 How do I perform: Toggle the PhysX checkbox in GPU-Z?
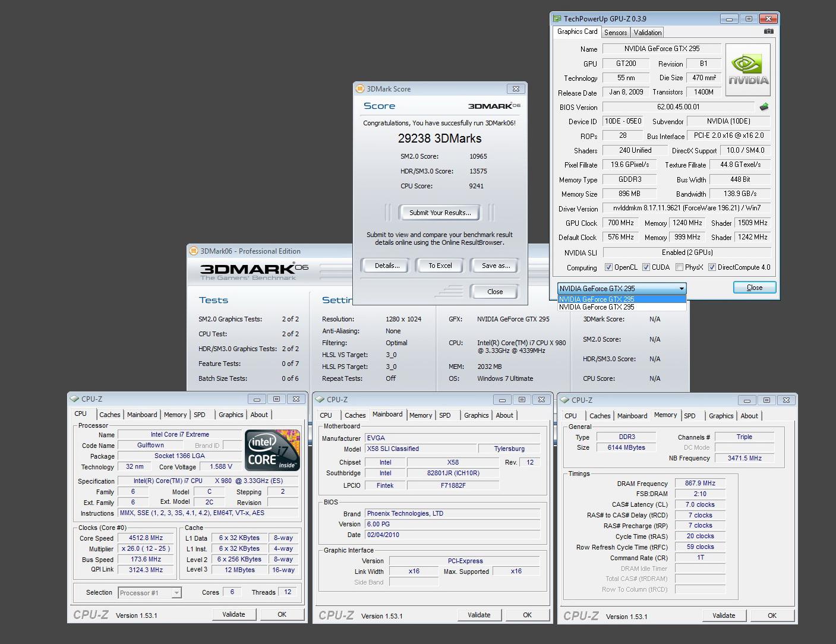click(679, 267)
